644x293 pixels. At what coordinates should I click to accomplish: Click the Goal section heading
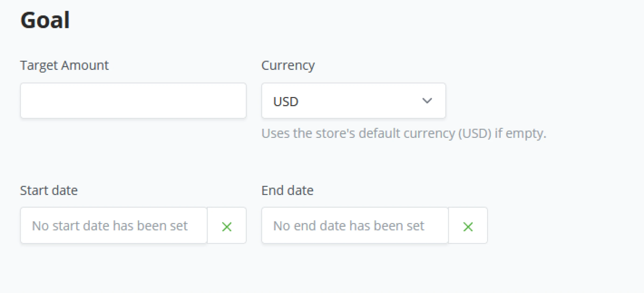(x=45, y=20)
